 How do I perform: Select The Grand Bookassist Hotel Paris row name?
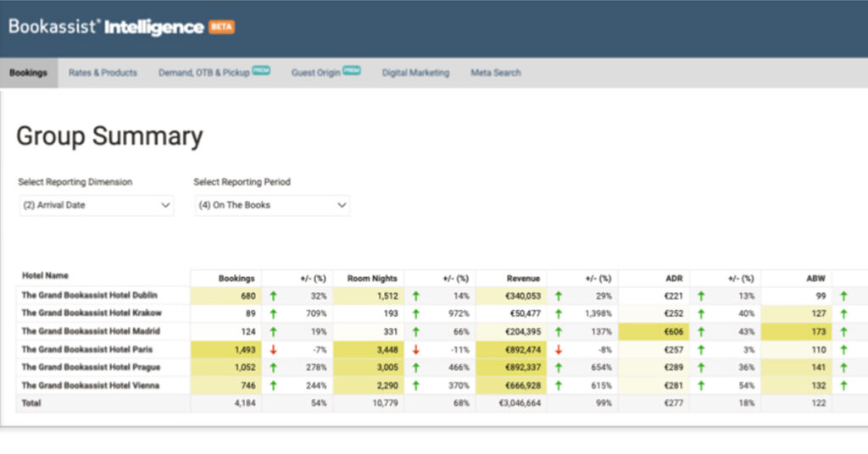(x=87, y=350)
